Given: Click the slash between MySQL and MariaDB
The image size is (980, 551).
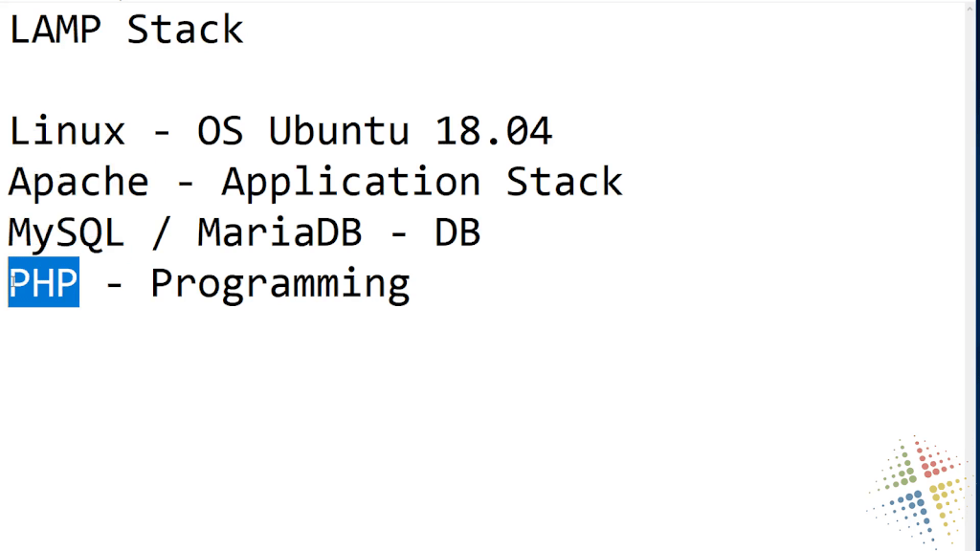Looking at the screenshot, I should click(x=161, y=232).
